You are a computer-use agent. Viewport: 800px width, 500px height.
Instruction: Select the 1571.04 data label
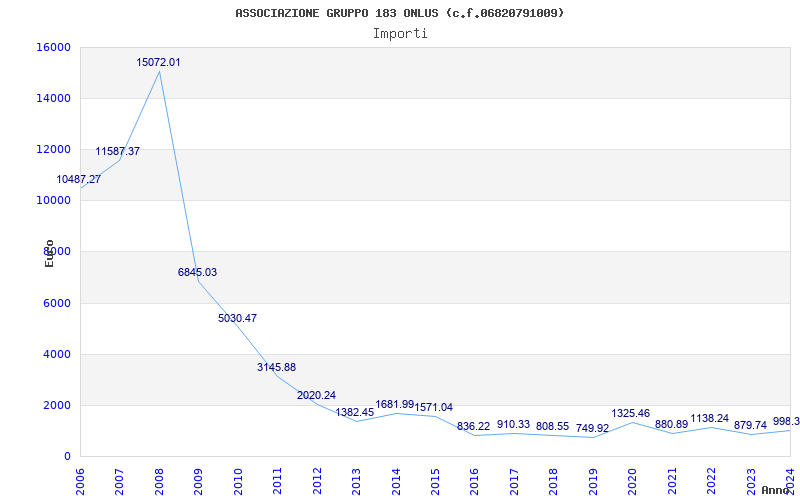pyautogui.click(x=434, y=408)
